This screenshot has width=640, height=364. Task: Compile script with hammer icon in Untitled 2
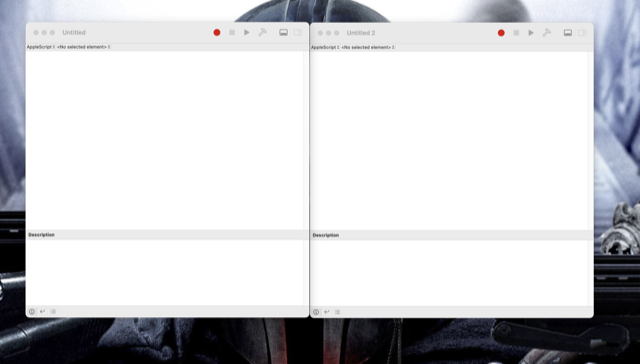click(x=547, y=33)
